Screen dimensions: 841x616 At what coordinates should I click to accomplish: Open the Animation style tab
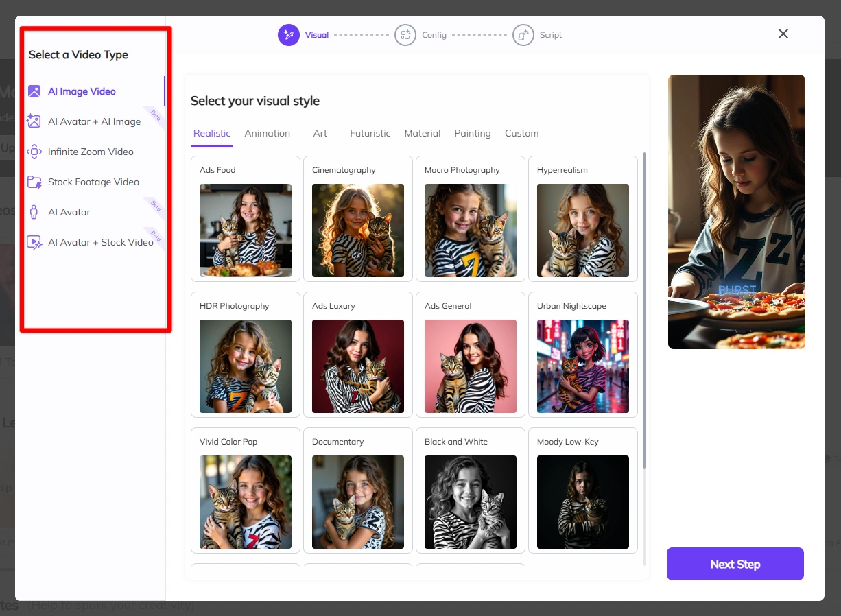(268, 133)
